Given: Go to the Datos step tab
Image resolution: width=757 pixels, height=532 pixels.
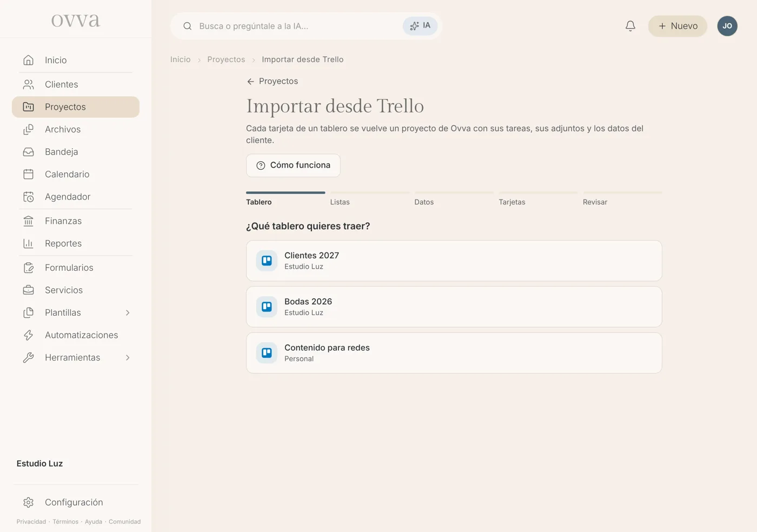Looking at the screenshot, I should pos(454,199).
